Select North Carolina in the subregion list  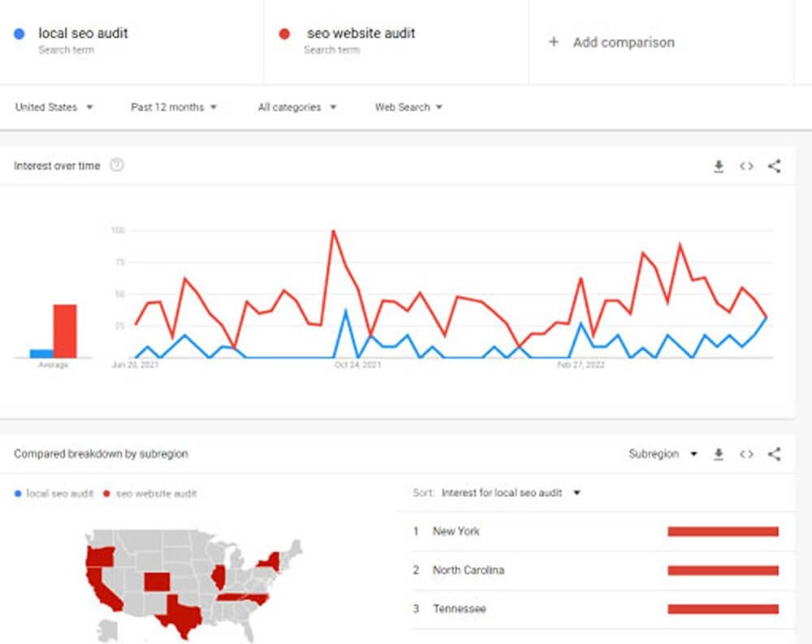pyautogui.click(x=468, y=570)
